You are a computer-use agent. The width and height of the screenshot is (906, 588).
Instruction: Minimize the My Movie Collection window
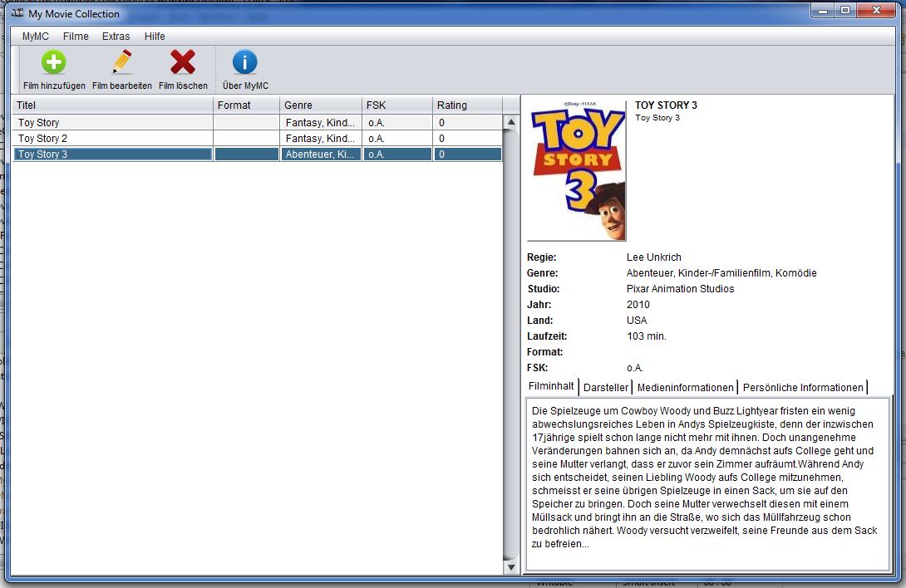823,11
